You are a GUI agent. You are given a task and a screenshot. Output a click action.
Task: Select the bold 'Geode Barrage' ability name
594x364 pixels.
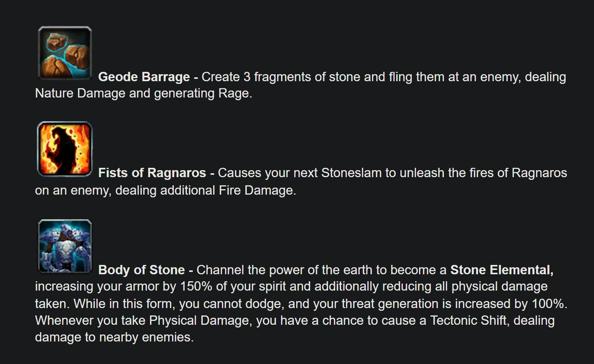144,77
